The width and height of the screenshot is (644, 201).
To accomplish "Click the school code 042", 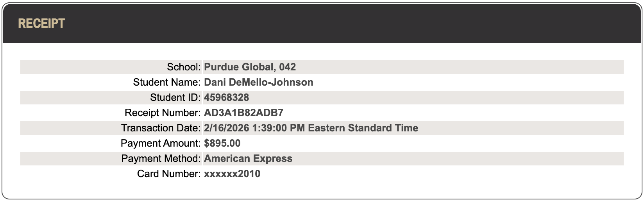I will (x=287, y=67).
